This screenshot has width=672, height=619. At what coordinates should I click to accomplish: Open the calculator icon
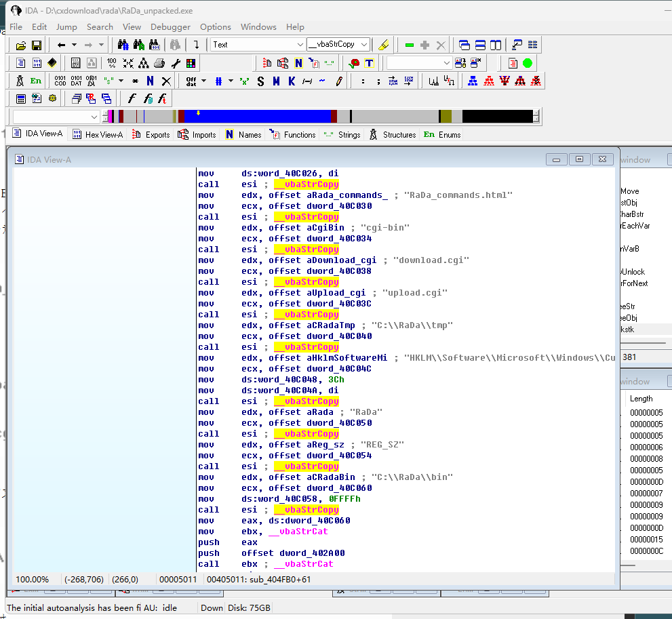(x=20, y=99)
